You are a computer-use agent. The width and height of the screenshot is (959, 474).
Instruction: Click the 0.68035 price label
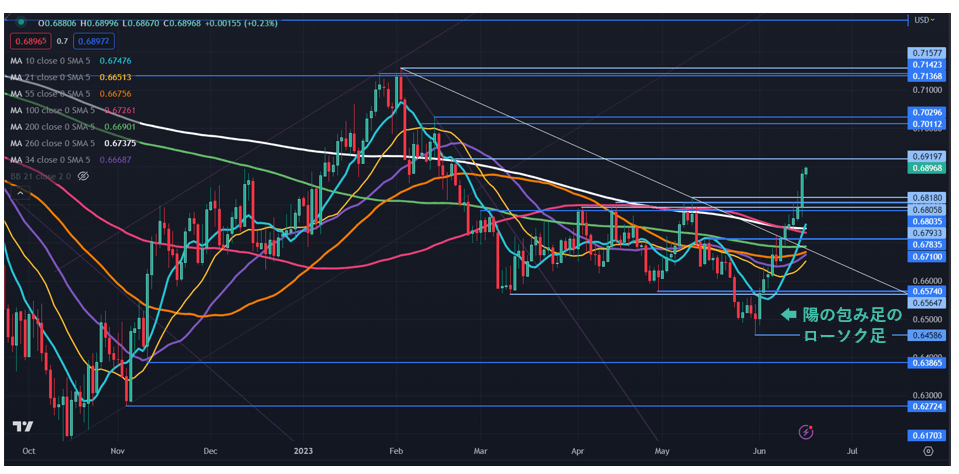coord(925,221)
